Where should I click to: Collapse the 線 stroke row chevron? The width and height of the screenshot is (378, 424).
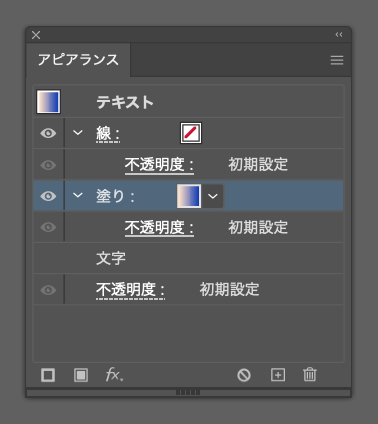click(78, 133)
